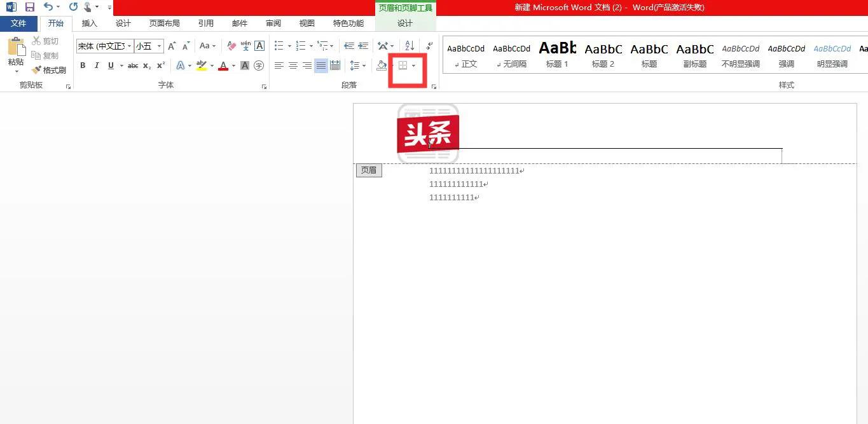Click the sort (A-Z) icon
The height and width of the screenshot is (424, 868).
pyautogui.click(x=410, y=46)
